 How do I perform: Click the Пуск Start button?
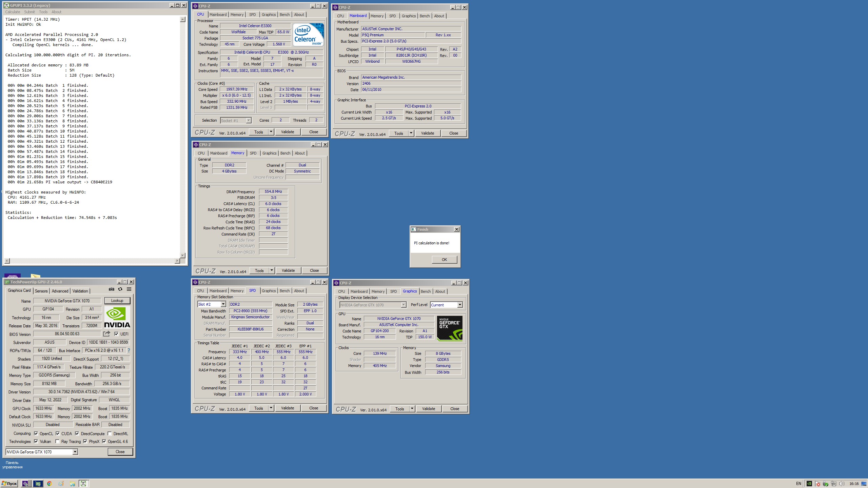point(9,484)
